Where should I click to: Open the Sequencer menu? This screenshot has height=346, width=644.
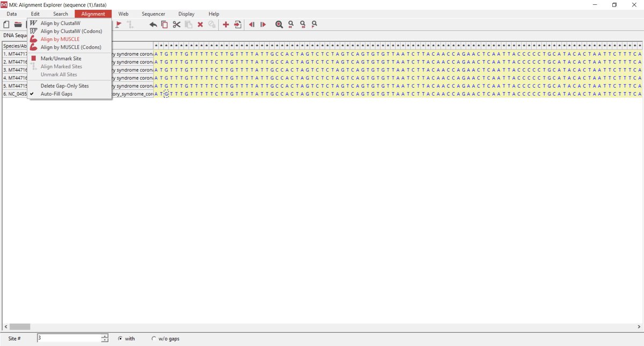click(153, 14)
